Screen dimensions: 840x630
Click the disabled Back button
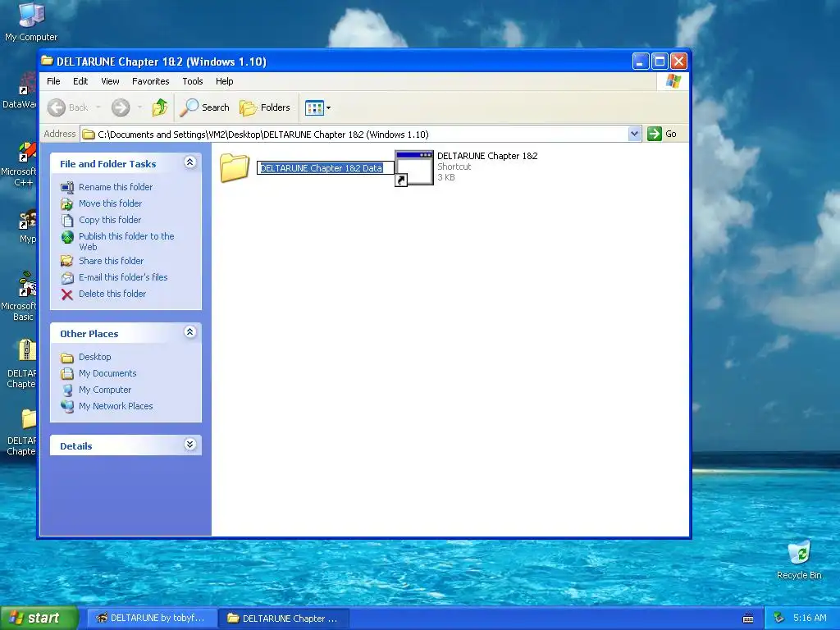click(x=68, y=107)
